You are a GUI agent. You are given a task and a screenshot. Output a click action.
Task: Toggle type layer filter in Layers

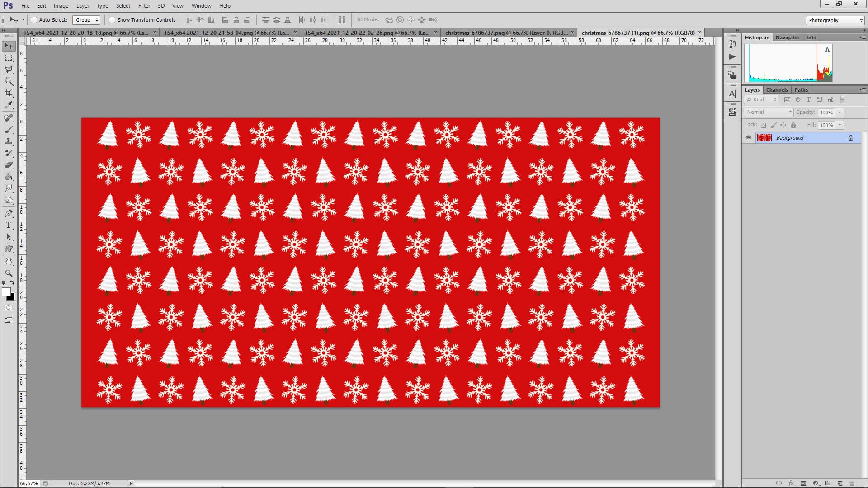809,100
